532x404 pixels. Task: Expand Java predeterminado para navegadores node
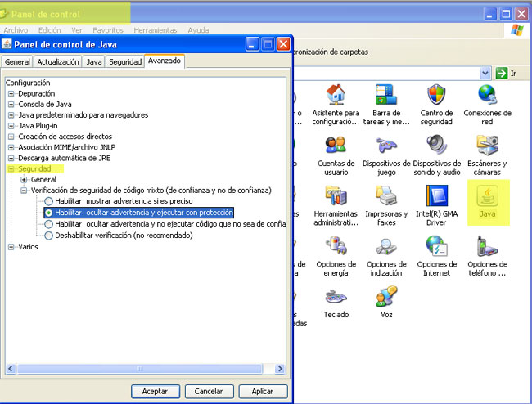[x=11, y=115]
